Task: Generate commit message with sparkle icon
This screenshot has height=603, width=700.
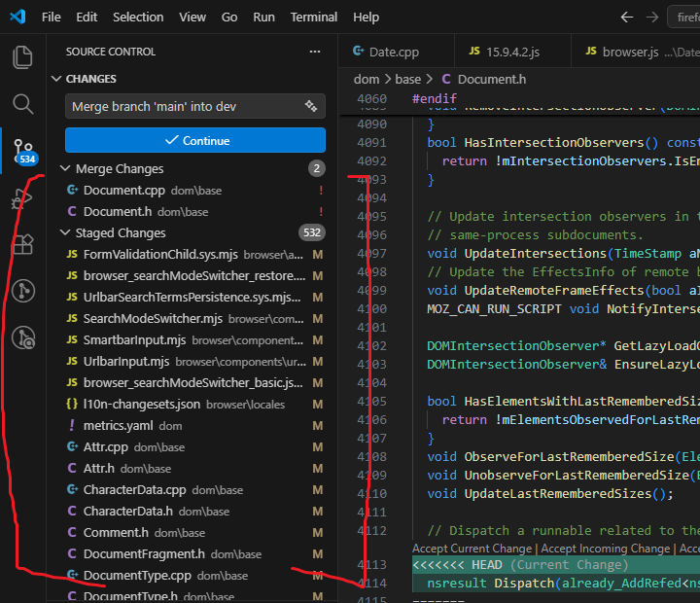Action: pos(311,106)
